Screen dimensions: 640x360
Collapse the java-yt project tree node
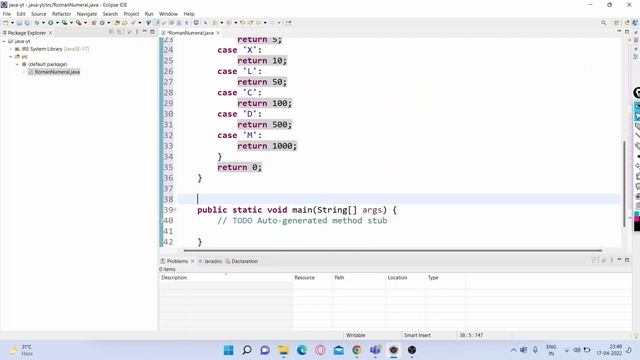4,41
